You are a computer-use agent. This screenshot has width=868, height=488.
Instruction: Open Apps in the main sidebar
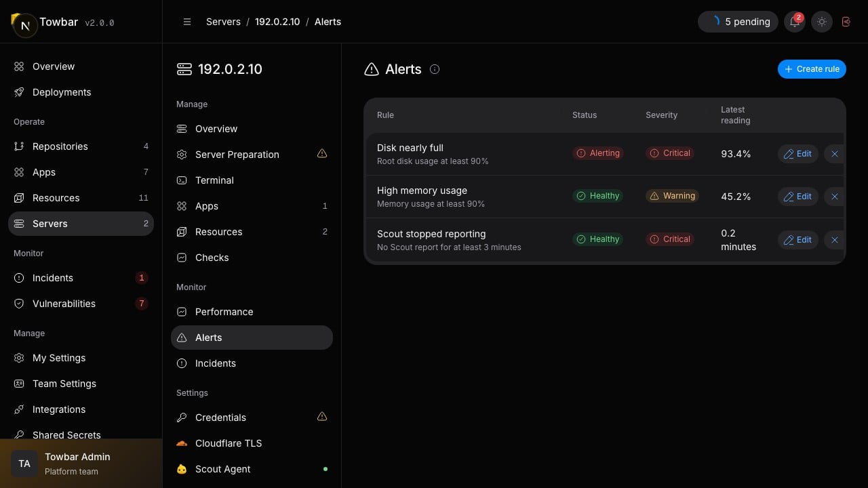[x=81, y=172]
